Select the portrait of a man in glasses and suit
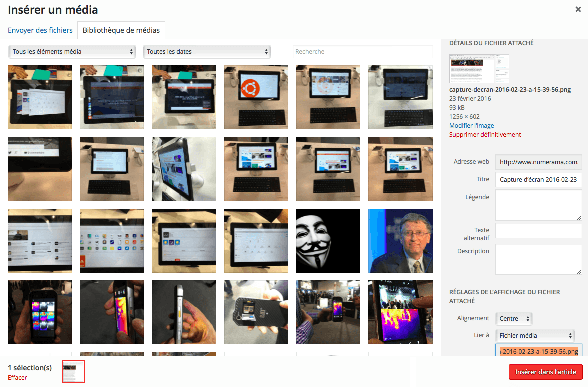Screen dimensions: 588x387 401,241
